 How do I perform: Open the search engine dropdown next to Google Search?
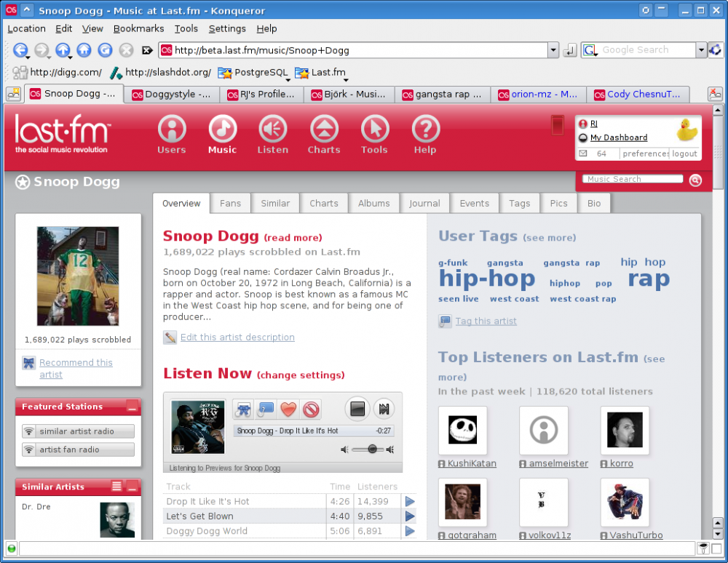tap(701, 49)
